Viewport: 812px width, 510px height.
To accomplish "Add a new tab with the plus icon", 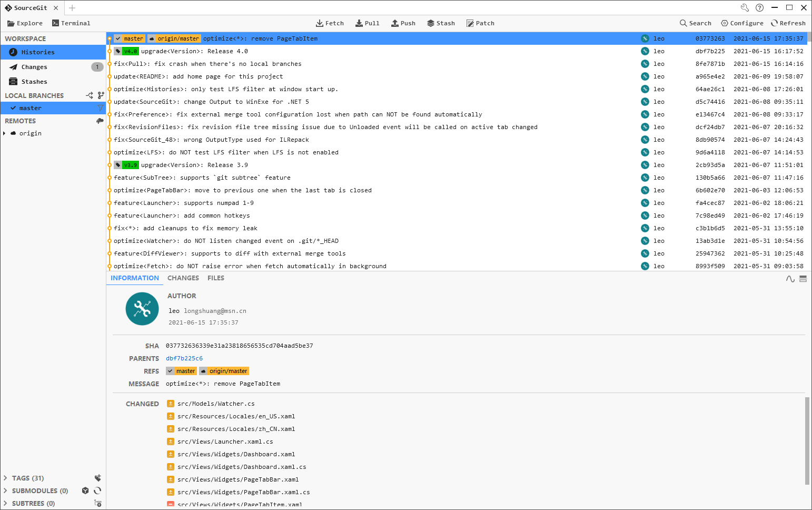I will [x=72, y=8].
